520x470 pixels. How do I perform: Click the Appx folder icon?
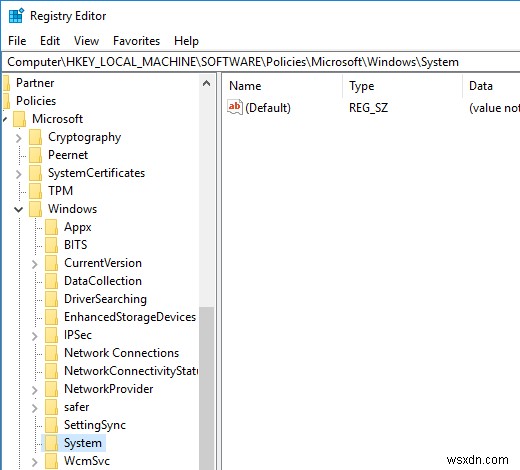51,227
